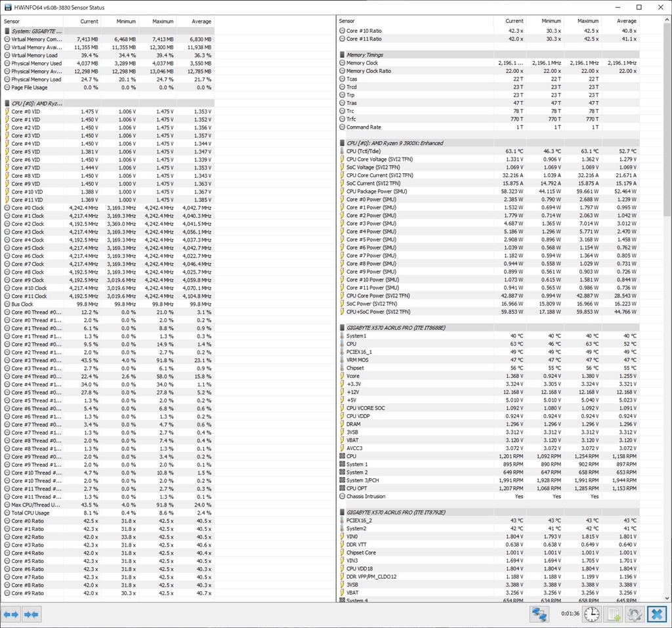
Task: Open sensor settings gear icon
Action: click(635, 614)
